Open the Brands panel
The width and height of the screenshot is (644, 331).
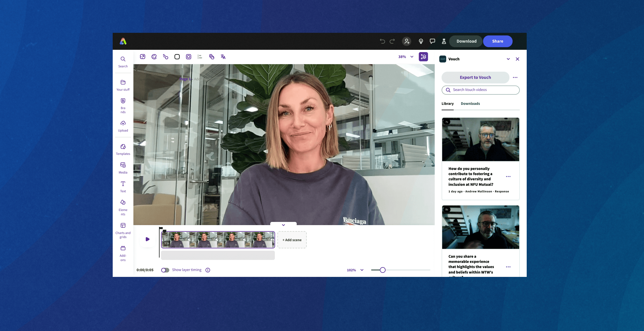(123, 106)
